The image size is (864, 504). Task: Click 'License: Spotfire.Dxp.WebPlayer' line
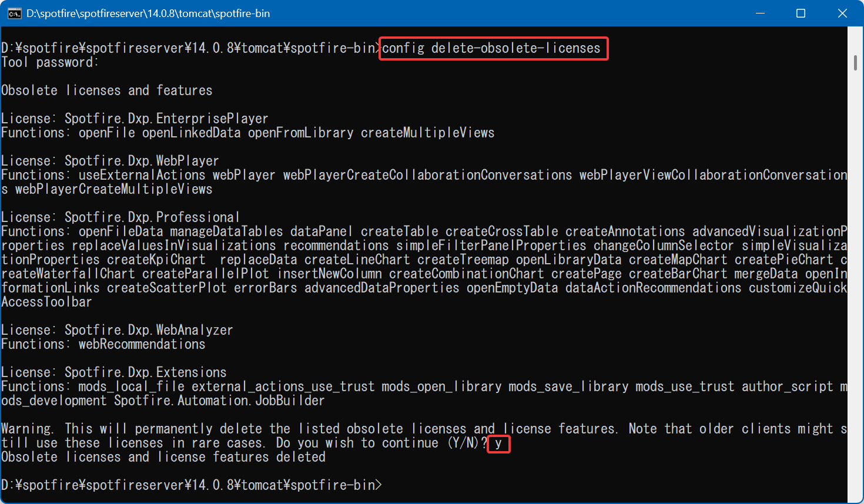[x=110, y=161]
